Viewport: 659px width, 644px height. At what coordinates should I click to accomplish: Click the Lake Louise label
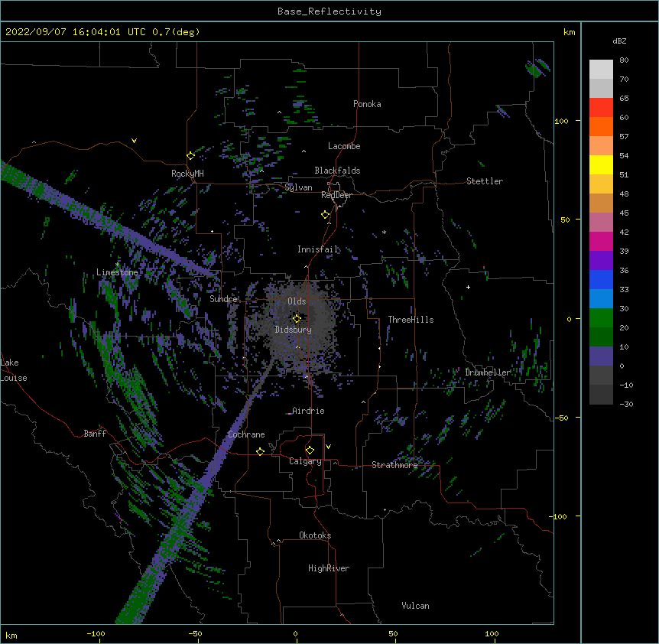click(x=12, y=370)
